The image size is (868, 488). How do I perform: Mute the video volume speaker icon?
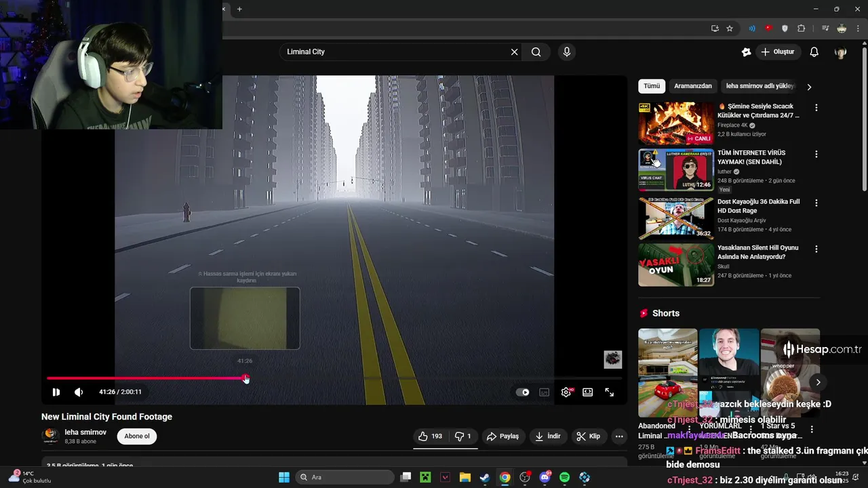[79, 392]
